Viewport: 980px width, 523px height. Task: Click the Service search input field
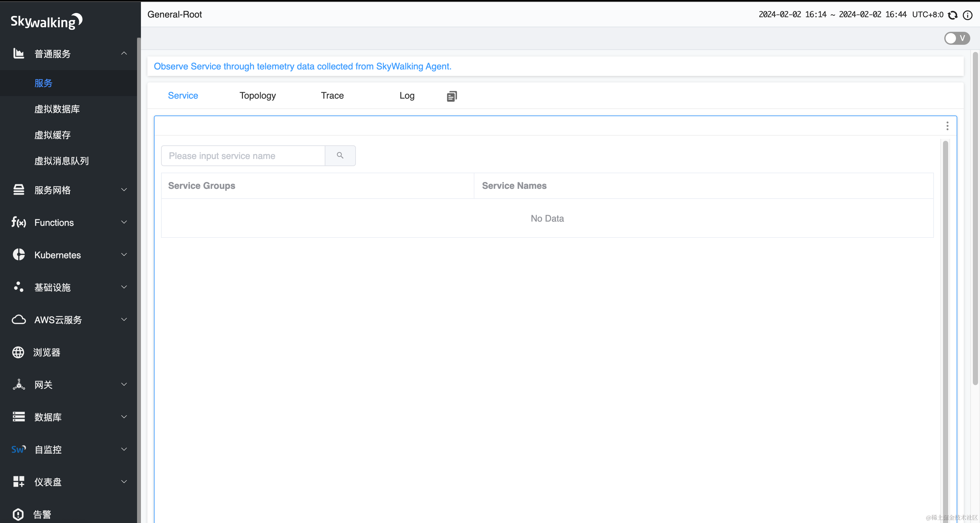[x=243, y=155]
